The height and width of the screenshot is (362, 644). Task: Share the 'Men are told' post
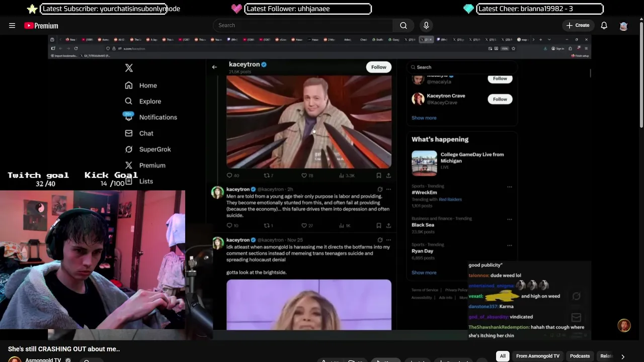pyautogui.click(x=388, y=226)
